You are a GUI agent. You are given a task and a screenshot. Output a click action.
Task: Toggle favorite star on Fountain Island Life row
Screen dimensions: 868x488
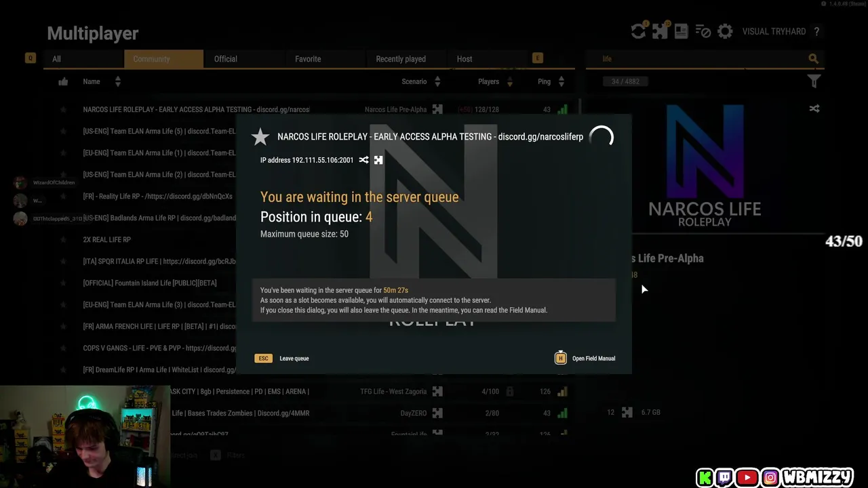63,283
